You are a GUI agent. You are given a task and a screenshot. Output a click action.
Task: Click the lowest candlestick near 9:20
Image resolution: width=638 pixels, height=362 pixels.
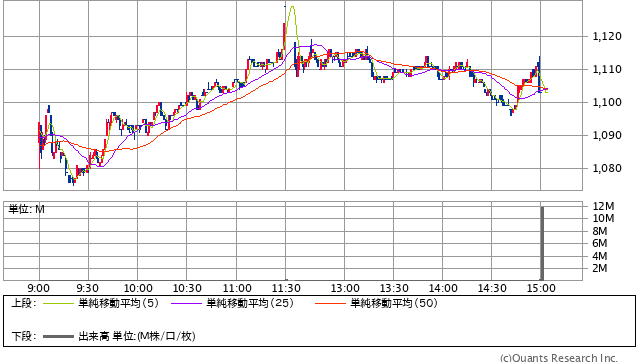(73, 182)
